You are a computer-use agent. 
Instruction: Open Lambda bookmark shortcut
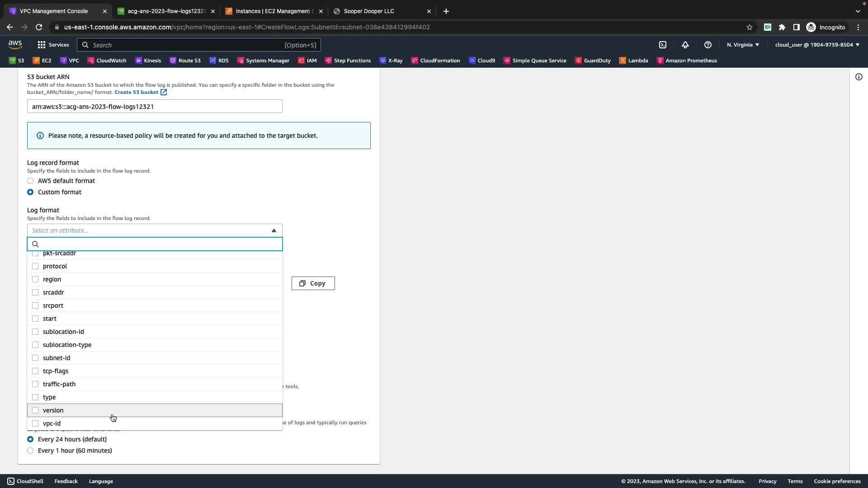click(633, 61)
